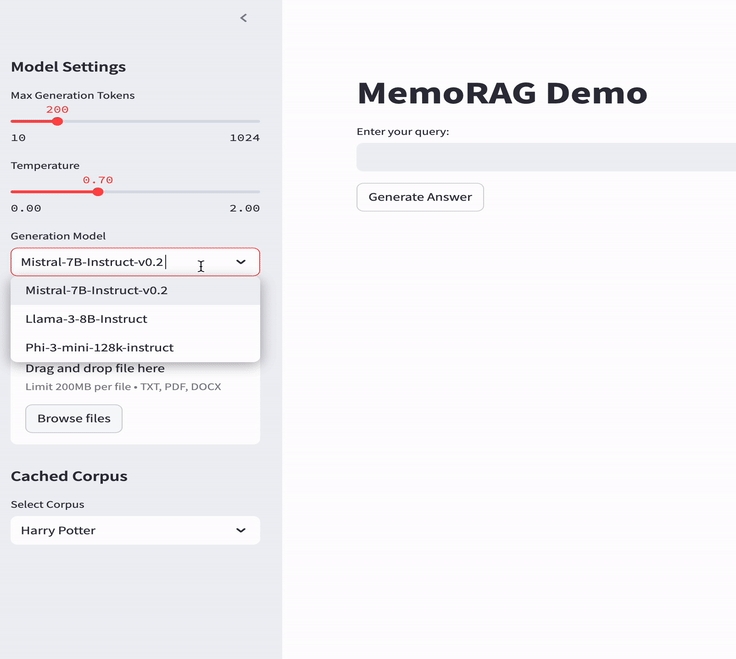Pick Phi-3-mini-128k-instruct from the dropdown list
Image resolution: width=736 pixels, height=659 pixels.
100,348
